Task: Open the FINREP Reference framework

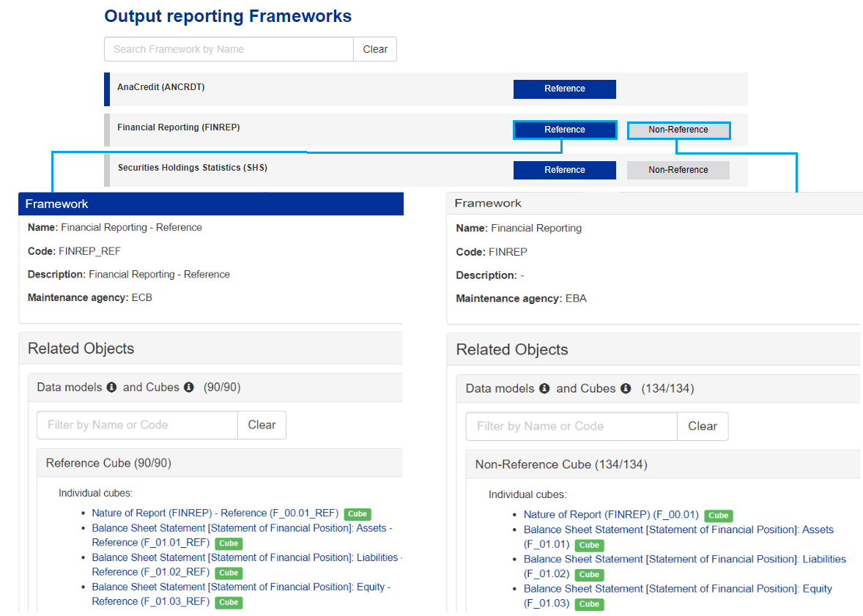Action: tap(564, 130)
